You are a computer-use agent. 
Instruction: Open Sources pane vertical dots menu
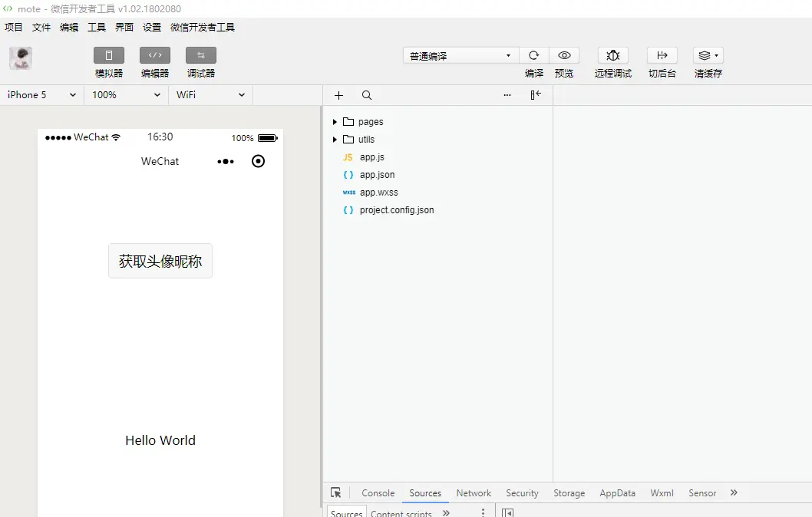point(483,513)
